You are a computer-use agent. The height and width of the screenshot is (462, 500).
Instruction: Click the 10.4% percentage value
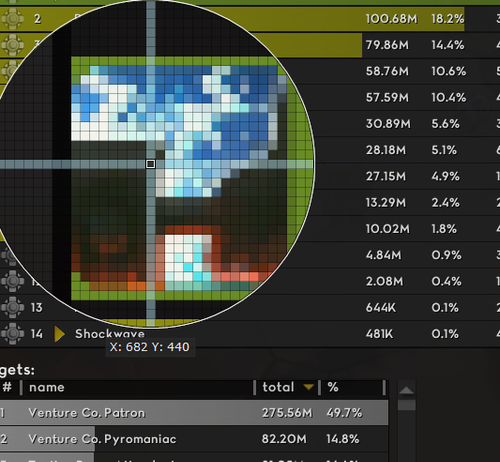tap(449, 98)
